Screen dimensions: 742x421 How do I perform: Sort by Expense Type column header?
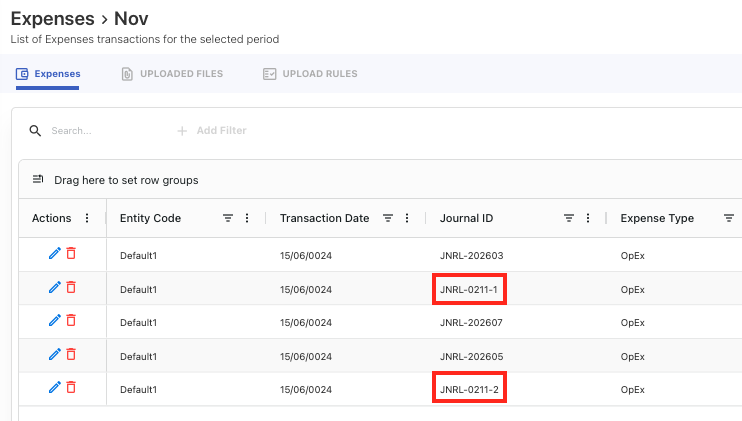coord(656,218)
